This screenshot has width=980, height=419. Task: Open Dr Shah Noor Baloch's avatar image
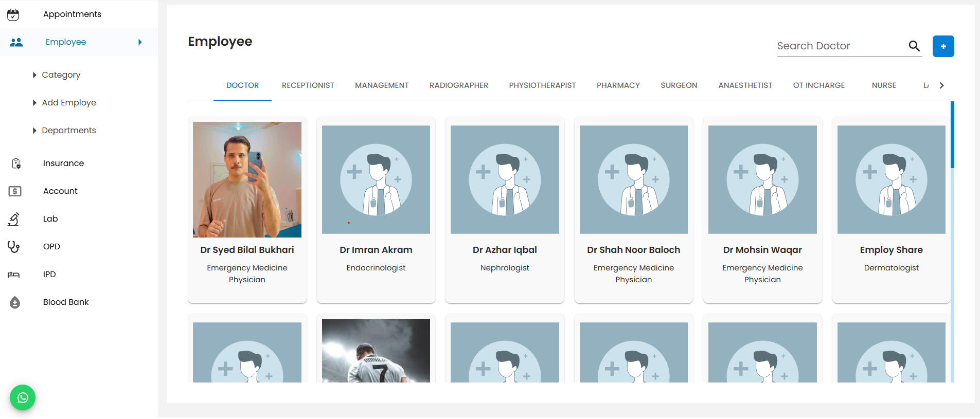tap(634, 179)
